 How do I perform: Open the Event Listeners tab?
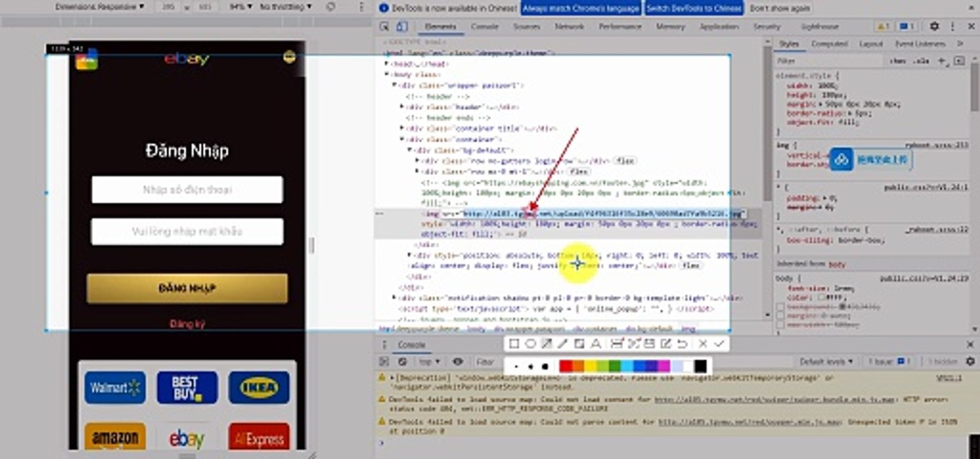coord(920,44)
